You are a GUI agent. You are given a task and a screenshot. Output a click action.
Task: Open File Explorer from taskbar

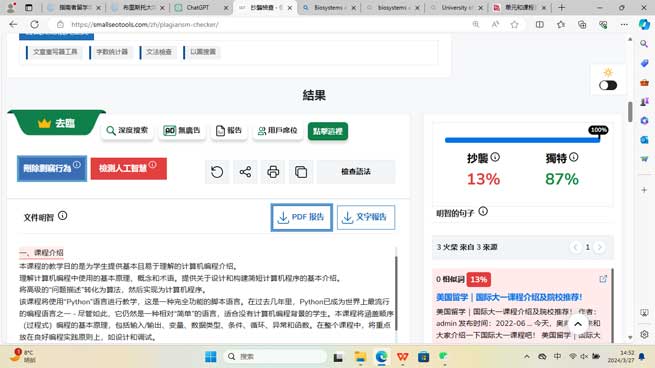coord(360,356)
